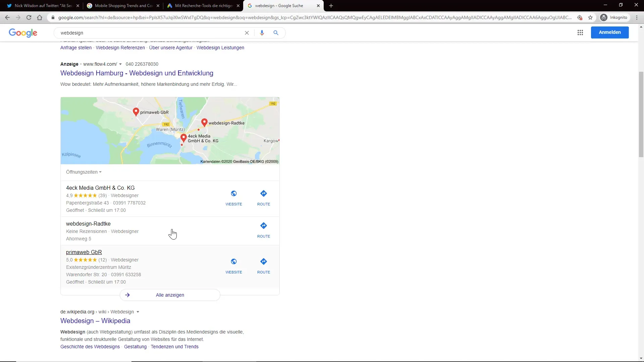Open the Google apps grid

tap(580, 33)
